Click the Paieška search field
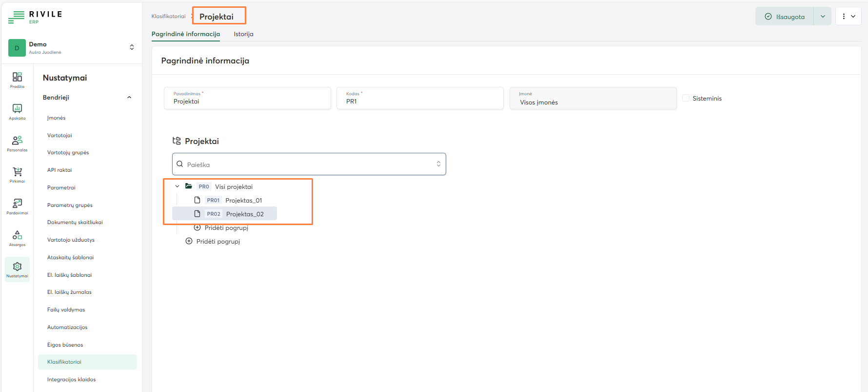Viewport: 868px width, 392px height. coord(308,165)
